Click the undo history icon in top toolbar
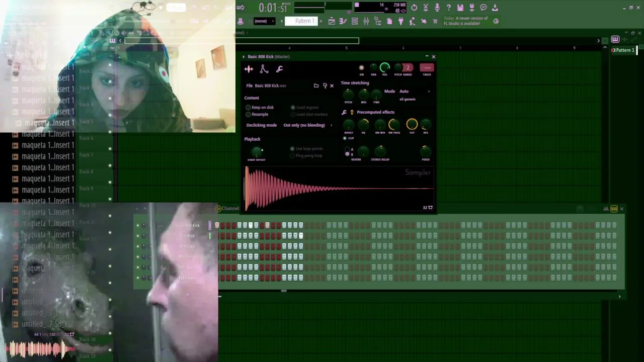Viewport: 644px width, 362px height. pos(414,8)
